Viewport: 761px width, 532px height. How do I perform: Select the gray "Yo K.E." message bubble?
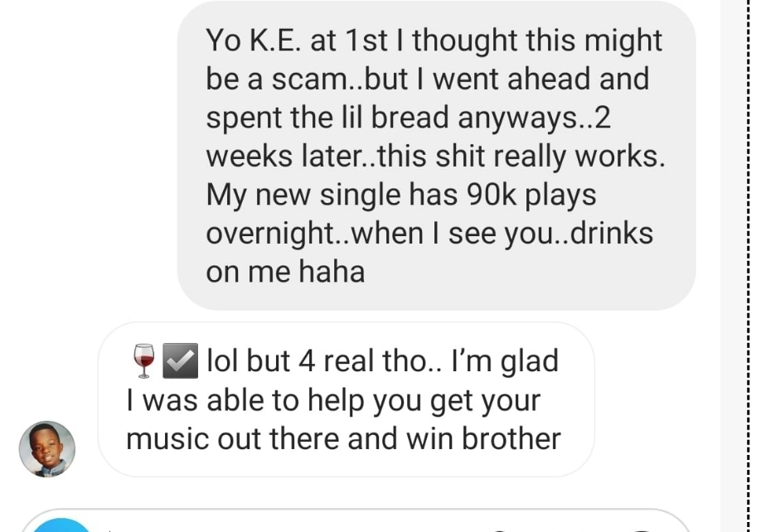(x=436, y=155)
